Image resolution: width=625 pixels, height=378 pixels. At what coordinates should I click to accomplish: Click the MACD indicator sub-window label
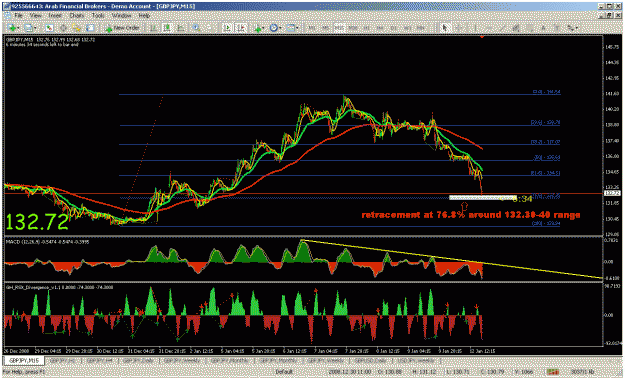coord(47,242)
